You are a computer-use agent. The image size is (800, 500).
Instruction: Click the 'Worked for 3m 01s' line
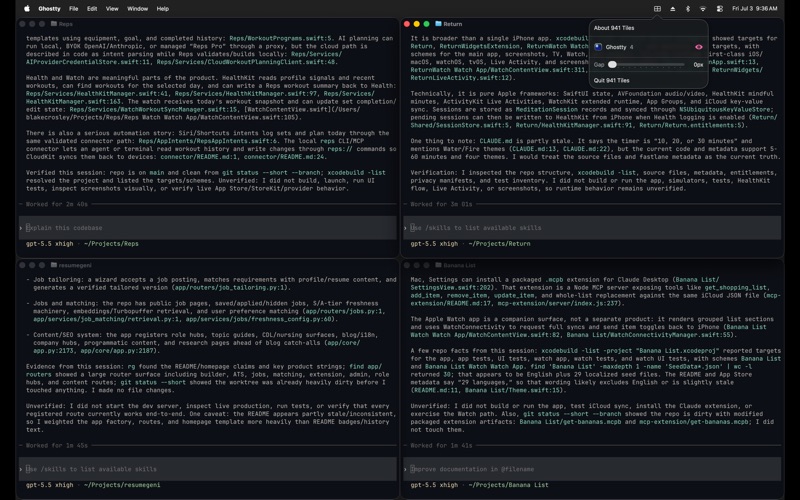441,204
